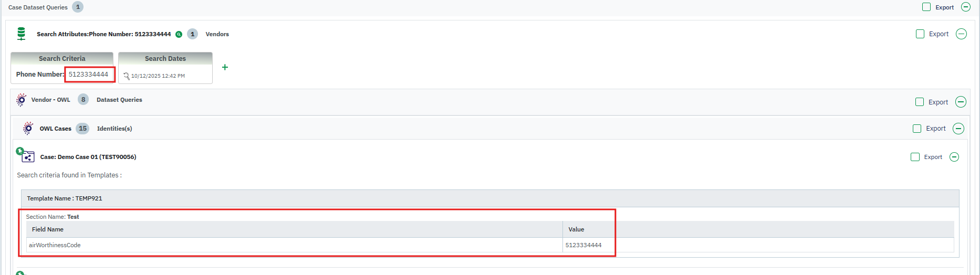Enable Export checkbox for Vendor - OWL
Image resolution: width=980 pixels, height=275 pixels.
pos(920,102)
